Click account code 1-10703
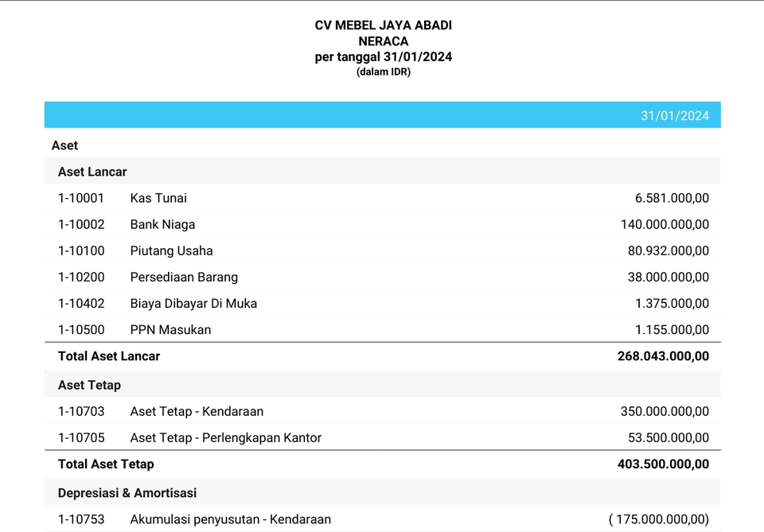 tap(81, 411)
